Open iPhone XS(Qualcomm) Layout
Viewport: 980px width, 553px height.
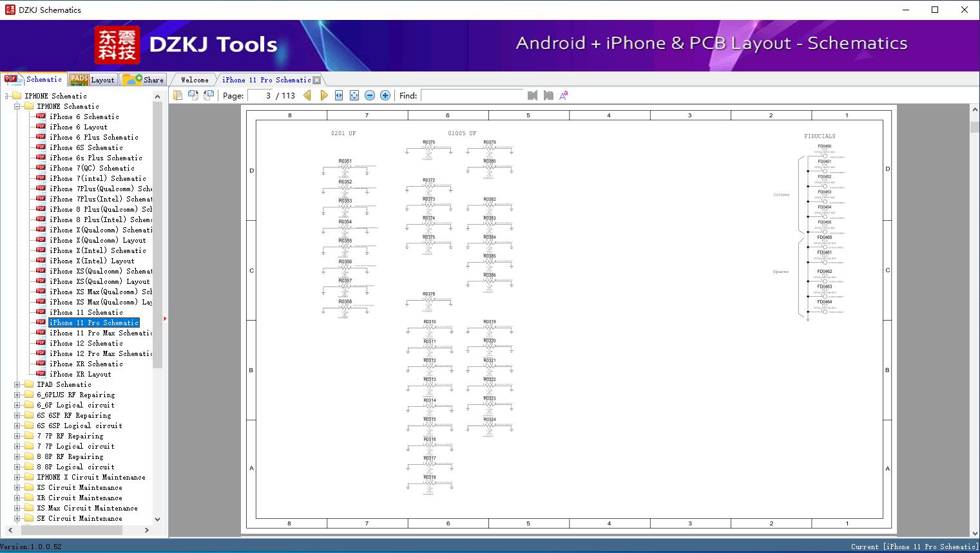[100, 281]
